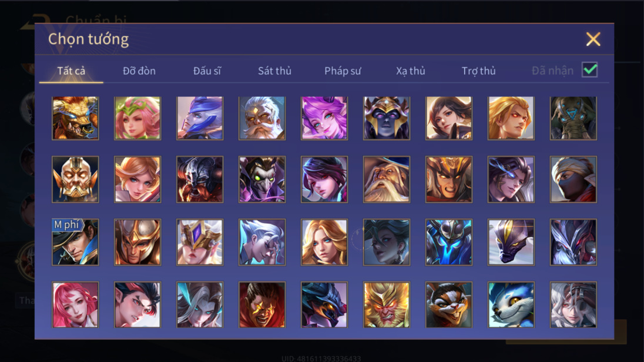The image size is (644, 362).
Task: Choose the Monkey King golden-armored hero
Action: tap(387, 304)
